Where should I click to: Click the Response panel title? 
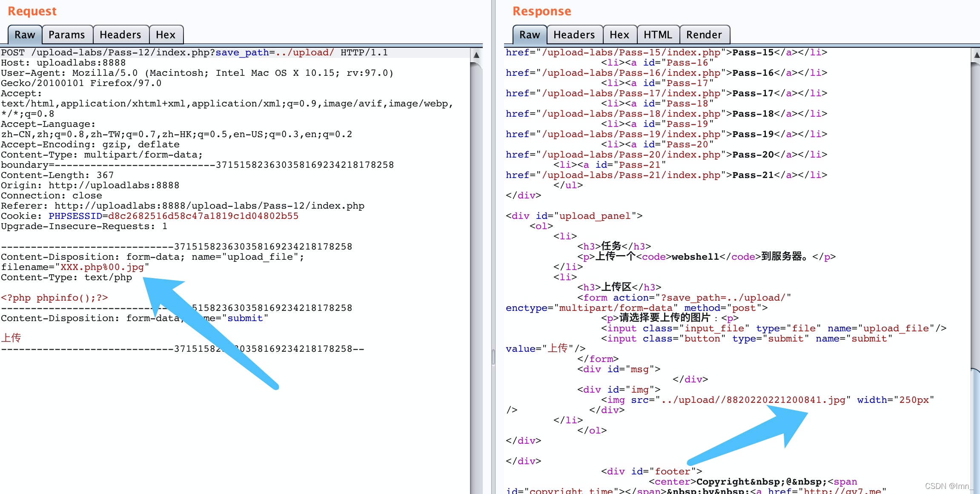click(x=542, y=11)
